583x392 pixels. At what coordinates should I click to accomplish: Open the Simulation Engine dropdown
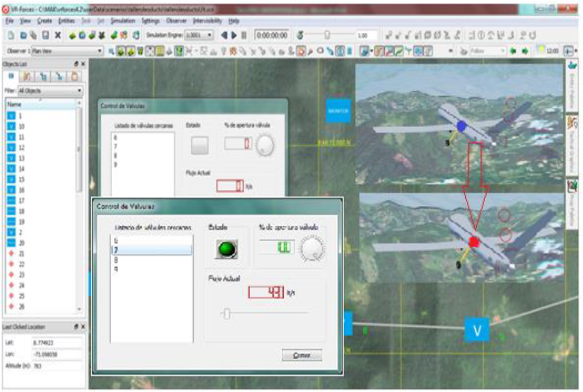click(209, 36)
